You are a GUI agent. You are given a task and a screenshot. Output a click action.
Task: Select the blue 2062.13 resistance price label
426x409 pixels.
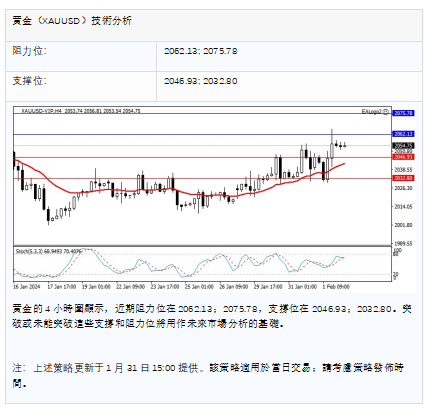(x=403, y=134)
